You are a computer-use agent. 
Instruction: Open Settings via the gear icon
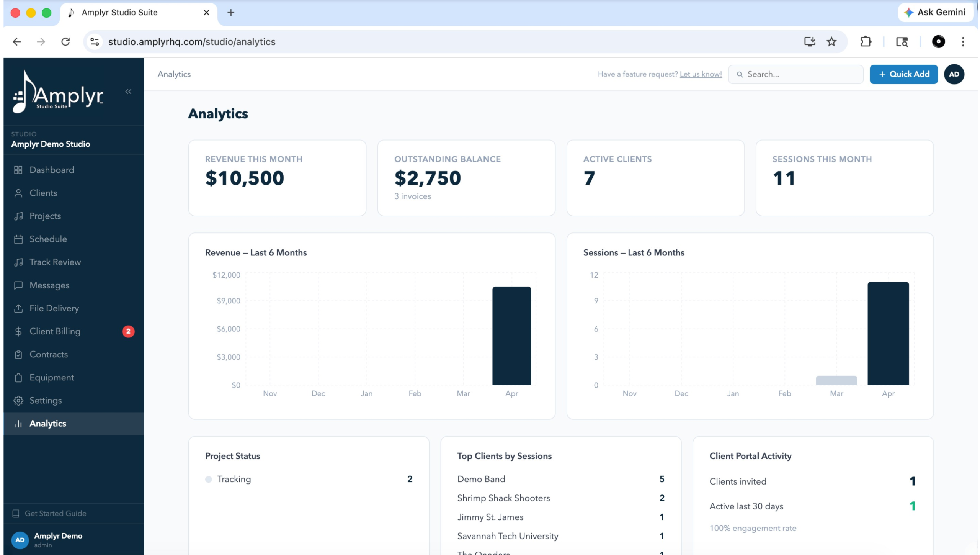[45, 400]
